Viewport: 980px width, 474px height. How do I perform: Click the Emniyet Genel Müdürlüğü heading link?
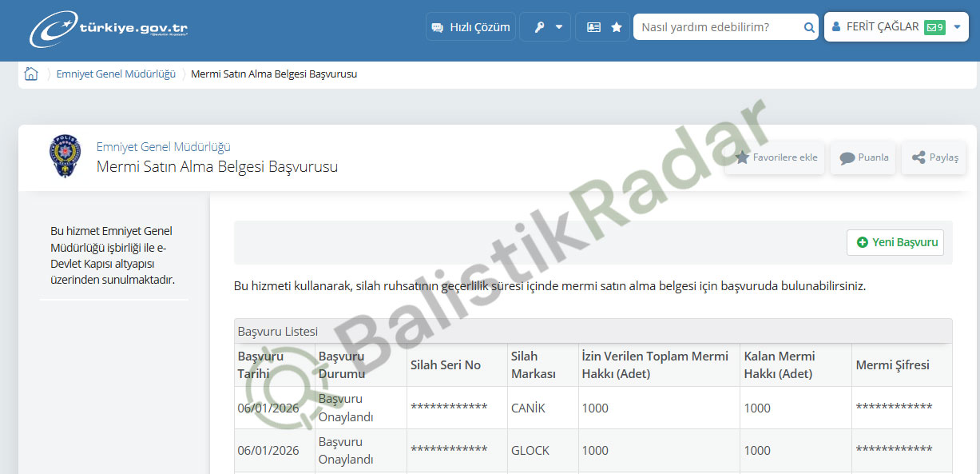(164, 147)
